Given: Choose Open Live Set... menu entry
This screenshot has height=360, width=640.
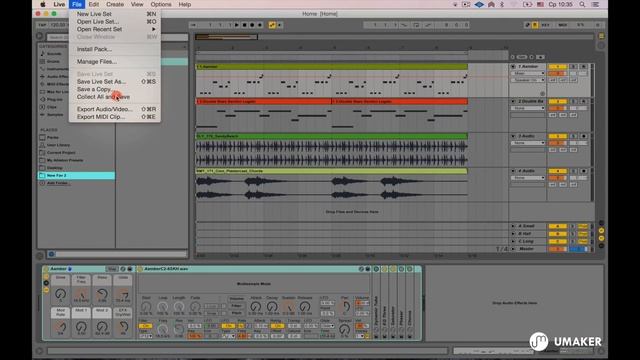Looking at the screenshot, I should pos(114,22).
